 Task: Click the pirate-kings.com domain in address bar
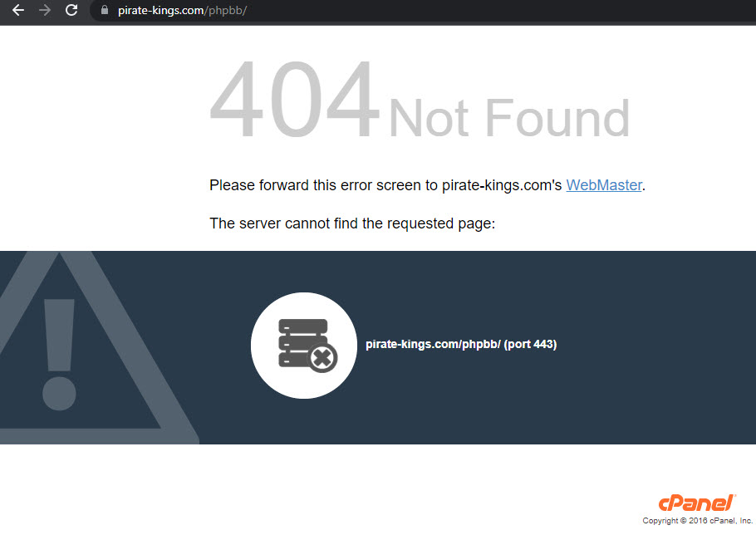click(161, 10)
